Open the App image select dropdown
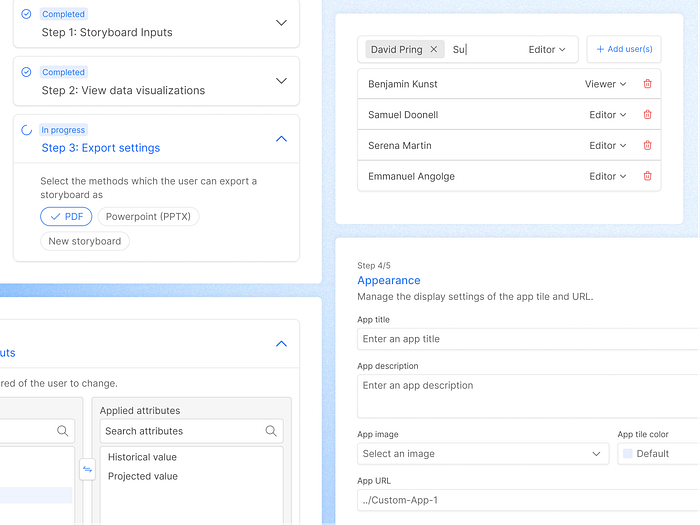Viewport: 700px width, 525px height. pos(483,454)
